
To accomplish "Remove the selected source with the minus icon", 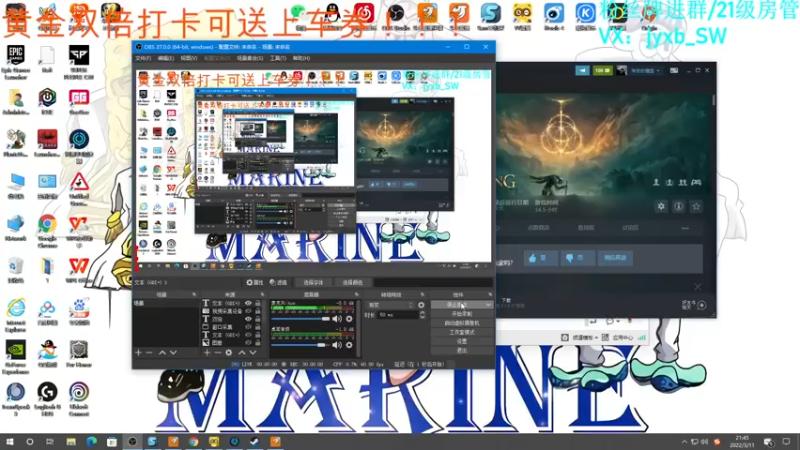I will point(217,353).
